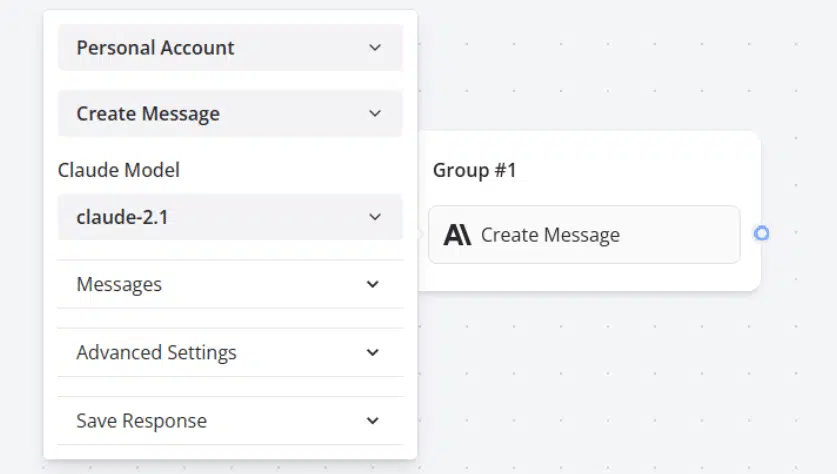Expand the Messages section
This screenshot has height=474, width=837.
(230, 285)
